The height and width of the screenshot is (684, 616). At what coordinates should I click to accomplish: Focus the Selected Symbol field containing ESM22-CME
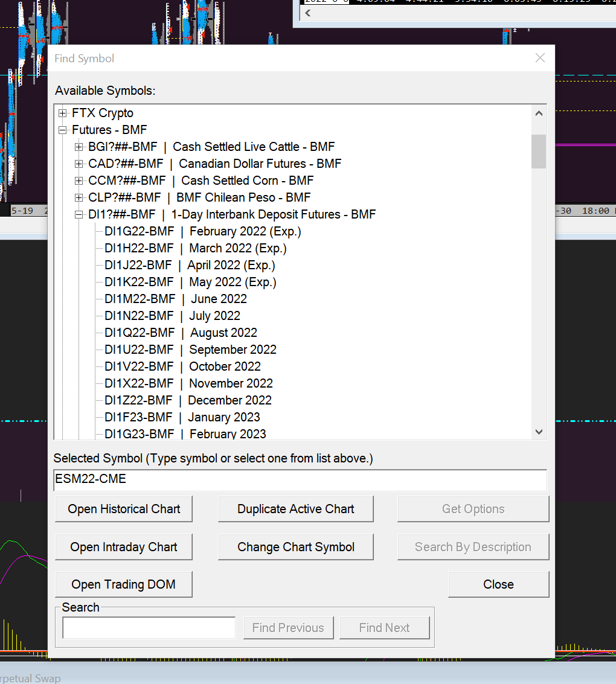(x=300, y=479)
